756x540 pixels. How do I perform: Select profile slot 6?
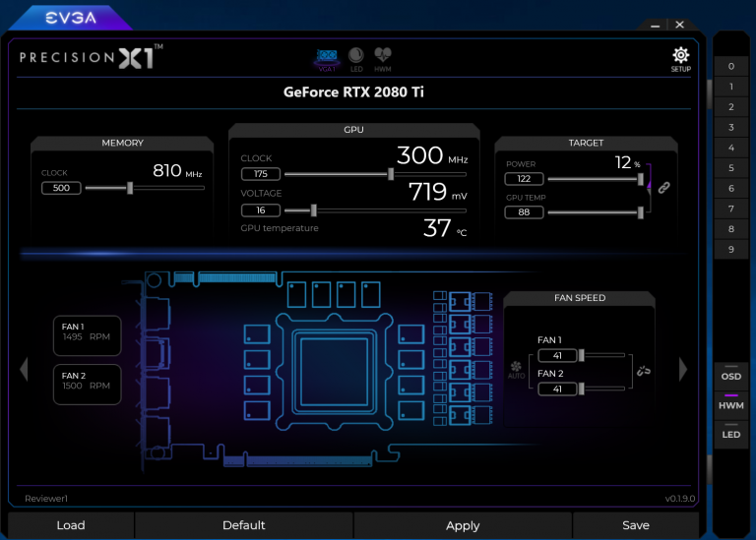tap(731, 188)
